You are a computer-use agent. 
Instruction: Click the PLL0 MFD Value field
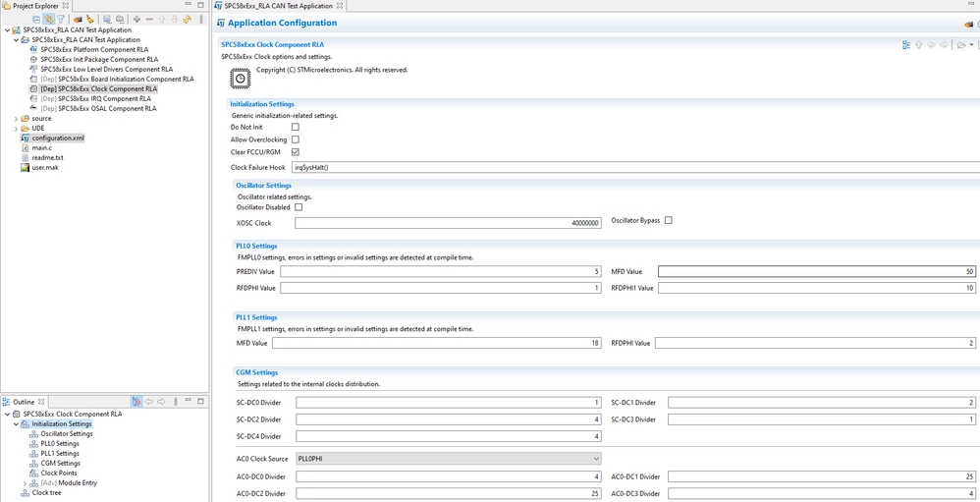tap(817, 271)
